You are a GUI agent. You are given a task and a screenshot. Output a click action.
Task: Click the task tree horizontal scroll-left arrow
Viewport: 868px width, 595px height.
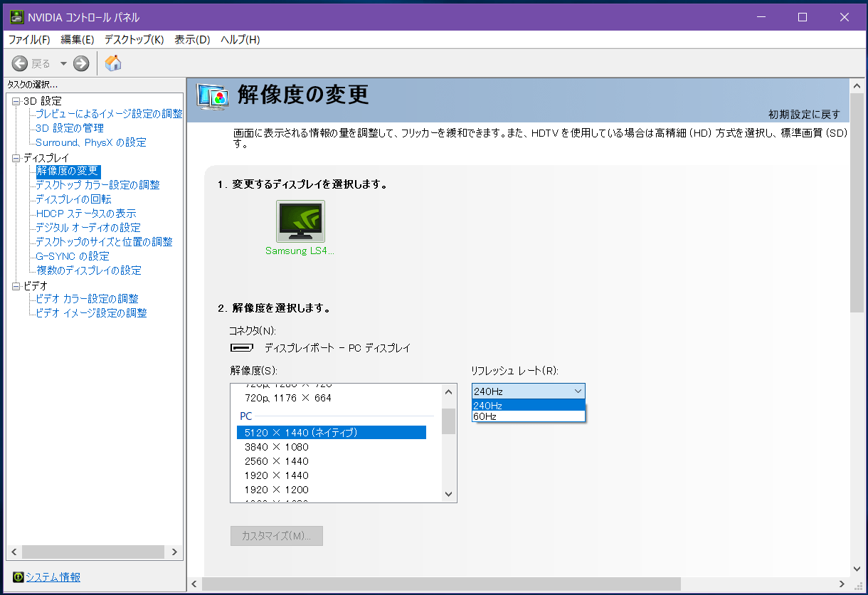(x=14, y=552)
